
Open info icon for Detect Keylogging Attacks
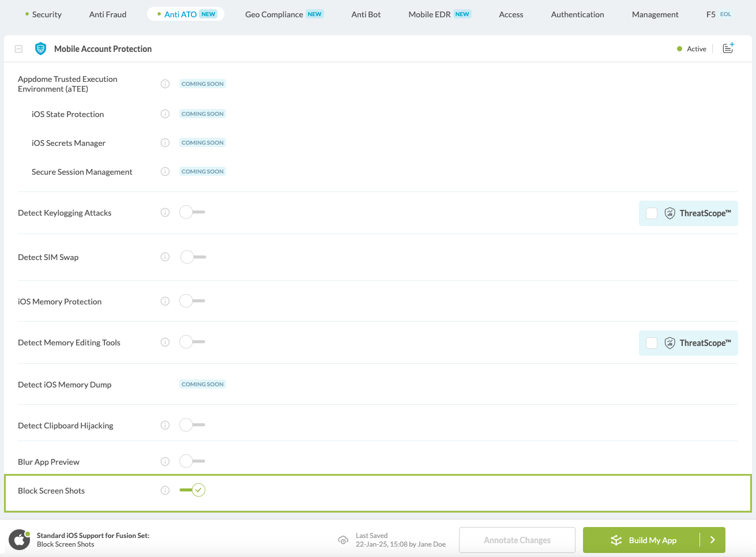click(165, 213)
